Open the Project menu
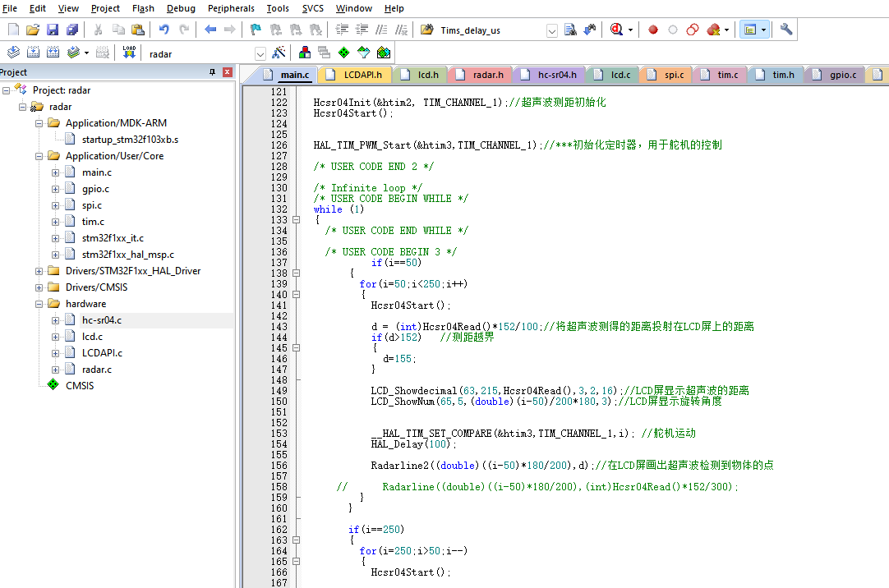889x588 pixels. click(x=105, y=8)
